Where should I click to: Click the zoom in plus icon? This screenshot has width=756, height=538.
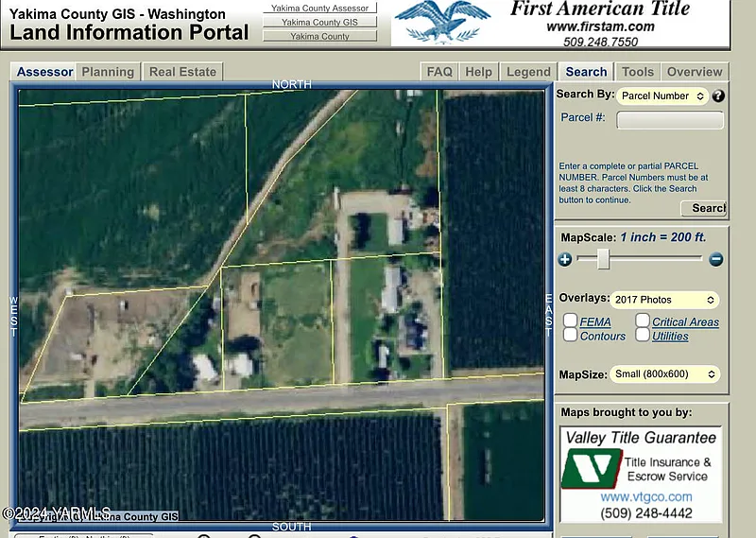[565, 259]
